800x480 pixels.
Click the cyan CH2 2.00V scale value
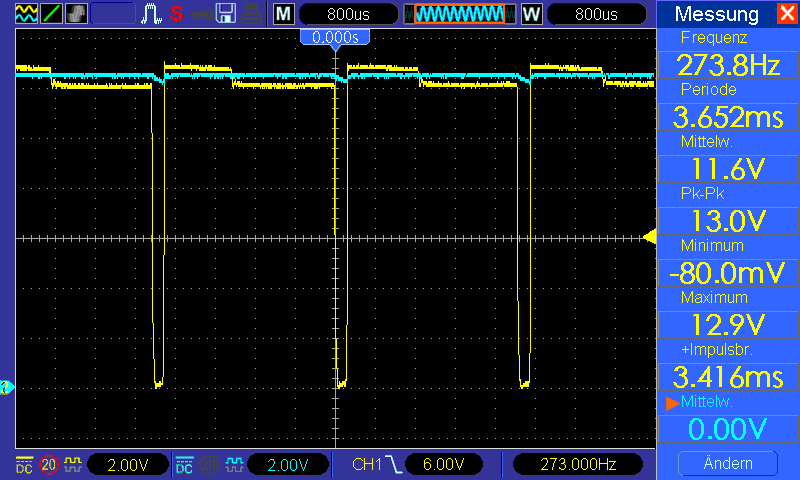[288, 464]
